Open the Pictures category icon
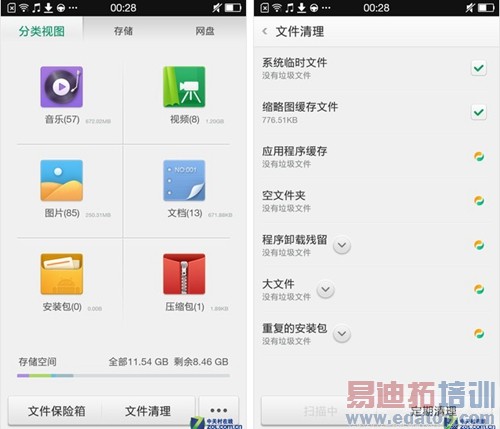 (62, 180)
